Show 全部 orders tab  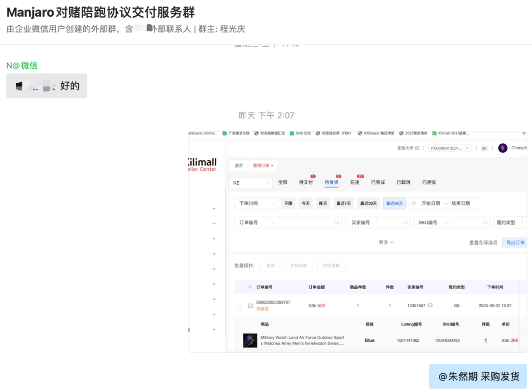(x=283, y=182)
